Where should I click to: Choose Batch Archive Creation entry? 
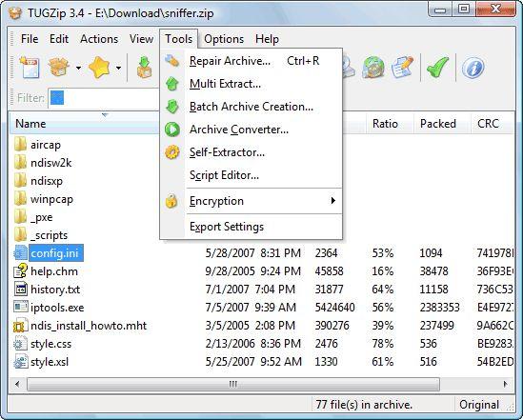coord(251,107)
